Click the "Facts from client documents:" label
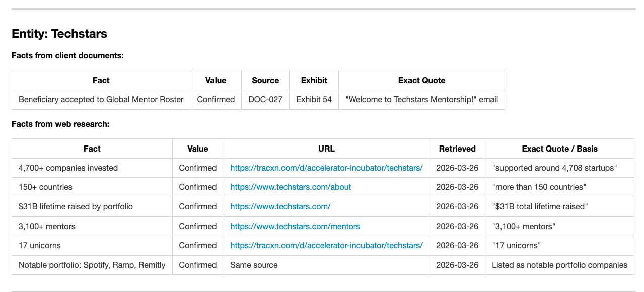The height and width of the screenshot is (292, 644). coord(67,55)
